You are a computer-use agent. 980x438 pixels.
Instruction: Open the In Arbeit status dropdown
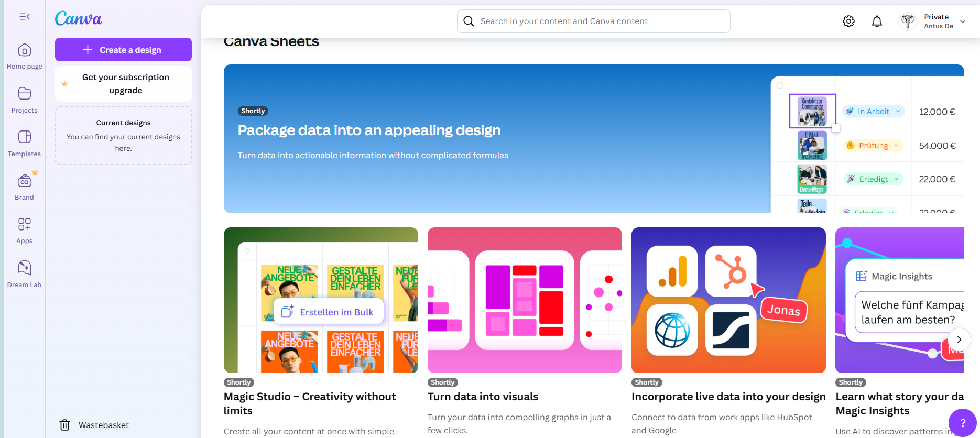coord(874,111)
